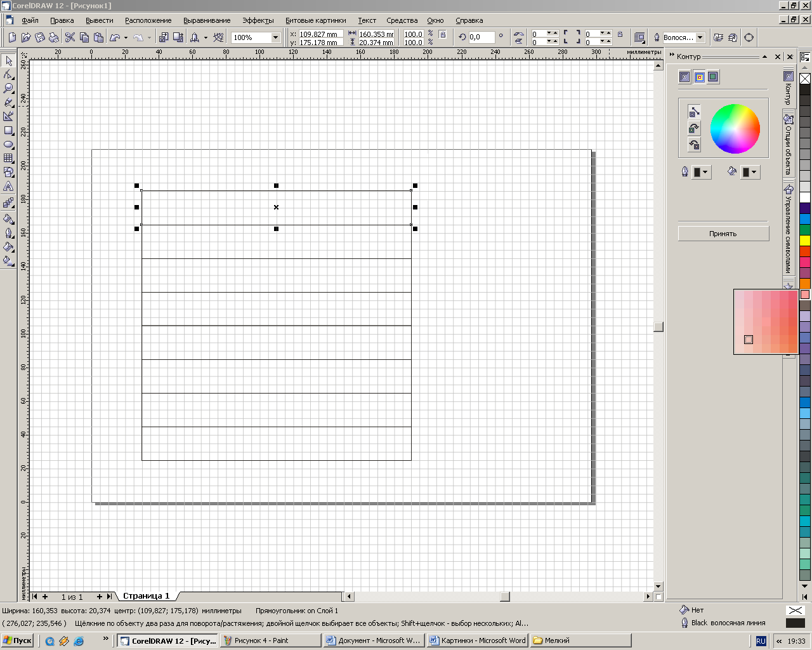This screenshot has width=812, height=650.
Task: Open the Файл menu
Action: click(30, 20)
